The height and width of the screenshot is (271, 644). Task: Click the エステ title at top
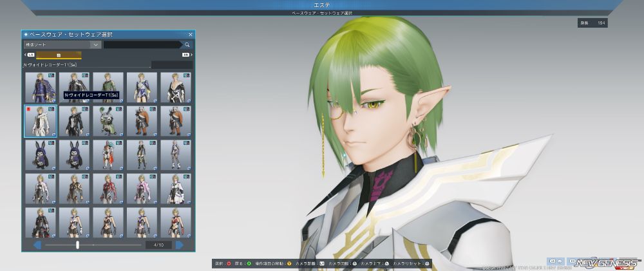[321, 5]
